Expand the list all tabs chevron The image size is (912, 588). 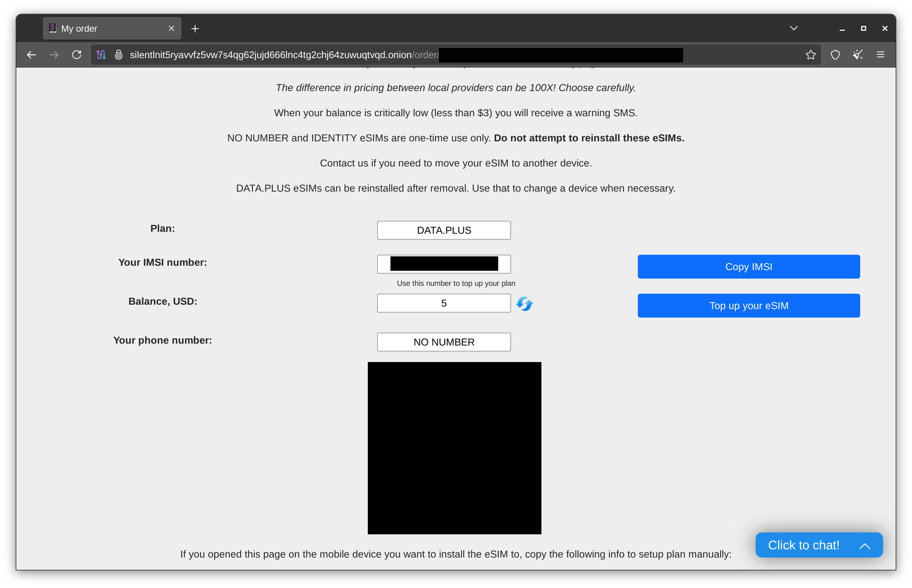tap(794, 28)
